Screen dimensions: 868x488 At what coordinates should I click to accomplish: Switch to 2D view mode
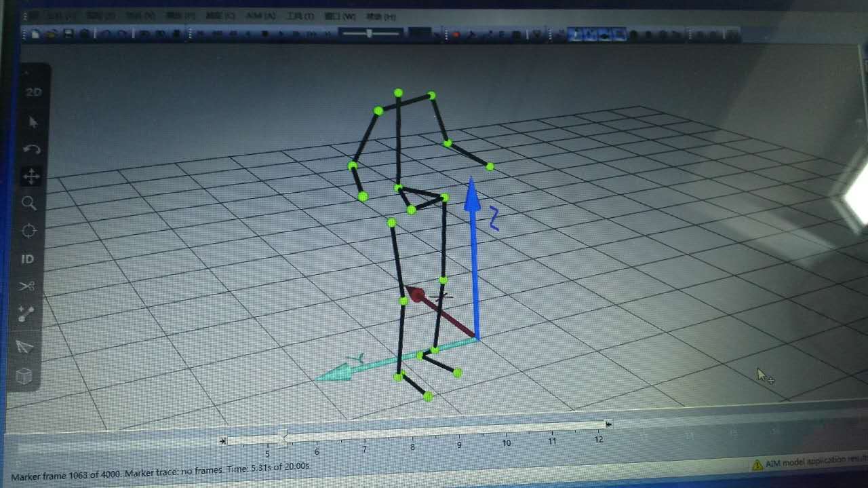[x=33, y=92]
